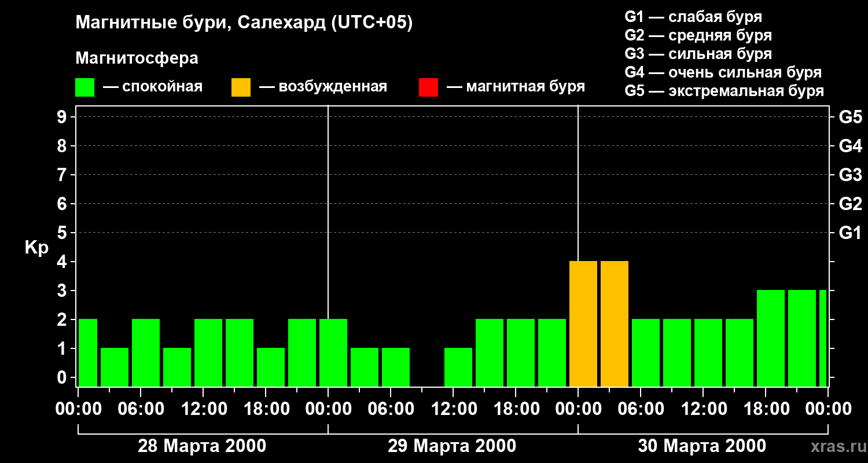Click the '18:00' time label under 29 March

516,409
